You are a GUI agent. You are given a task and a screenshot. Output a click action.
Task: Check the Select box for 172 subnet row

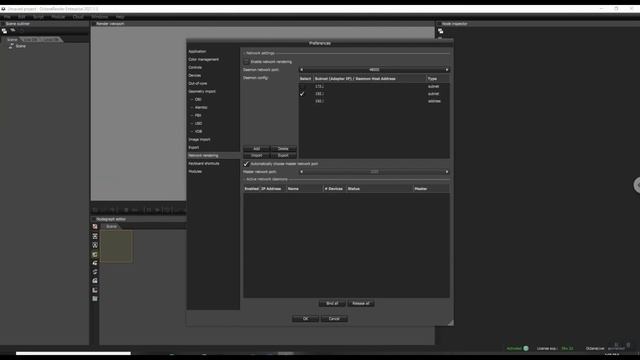click(302, 87)
